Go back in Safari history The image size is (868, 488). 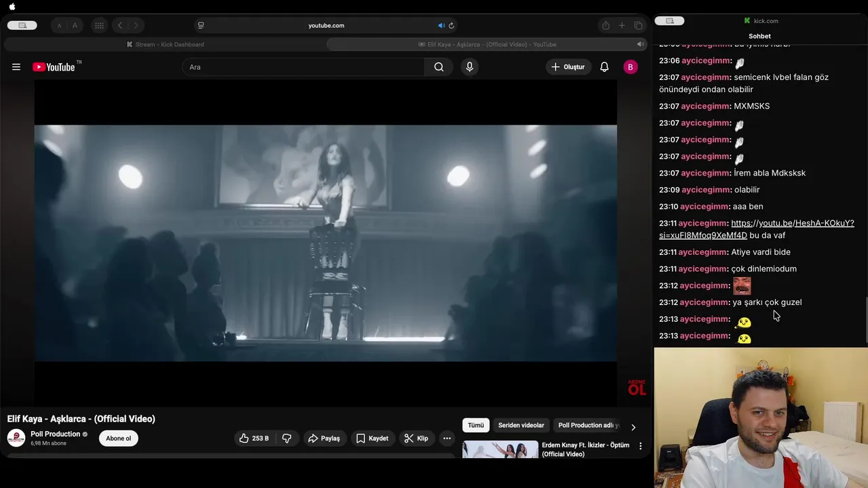pyautogui.click(x=120, y=26)
